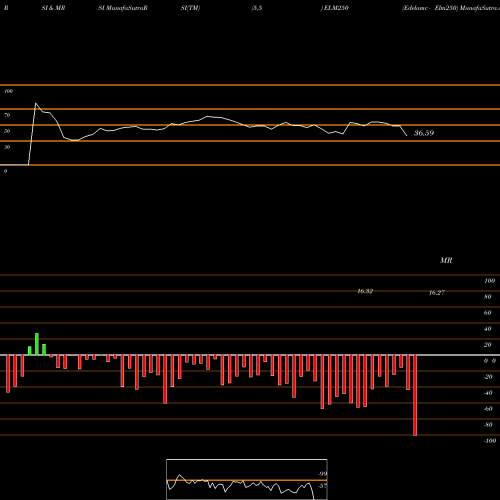Image resolution: width=500 pixels, height=500 pixels.
Task: Click the RSI line's initial peak near 80
Action: [x=36, y=103]
